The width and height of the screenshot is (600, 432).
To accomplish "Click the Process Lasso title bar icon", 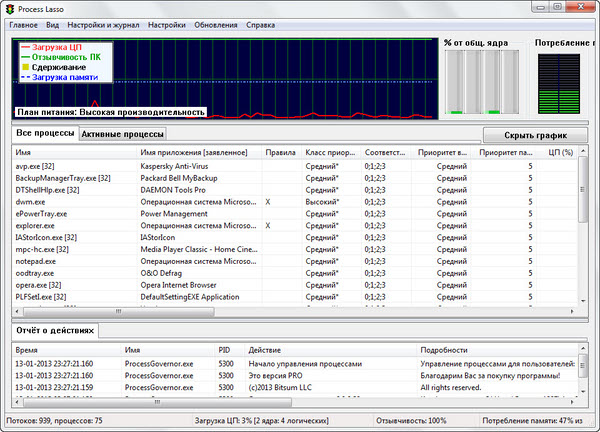I will point(11,8).
